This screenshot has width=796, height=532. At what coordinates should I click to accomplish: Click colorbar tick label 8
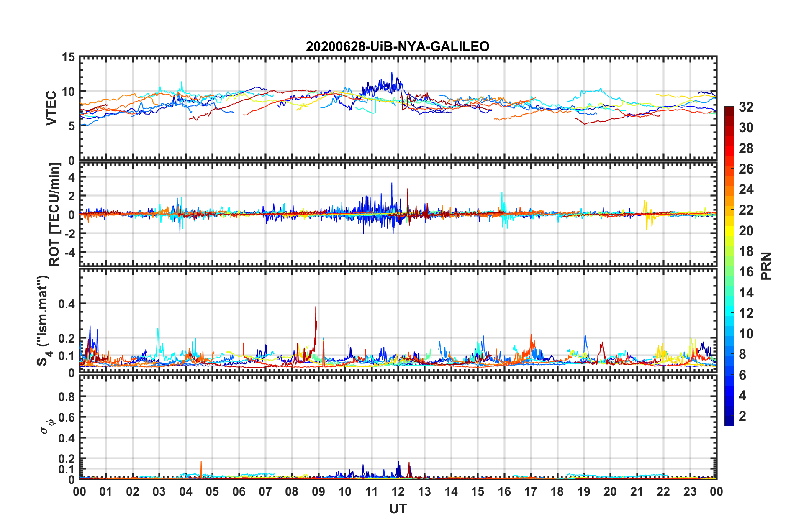742,354
